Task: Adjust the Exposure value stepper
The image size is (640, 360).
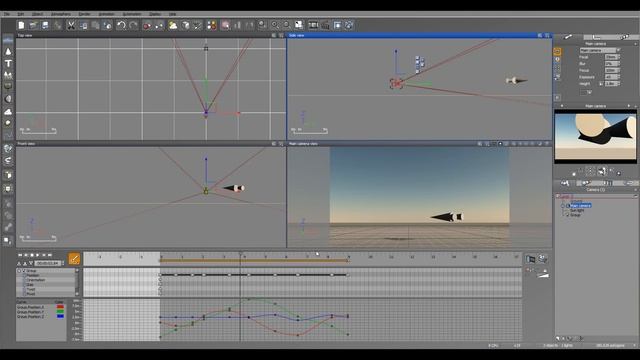Action: click(x=618, y=77)
